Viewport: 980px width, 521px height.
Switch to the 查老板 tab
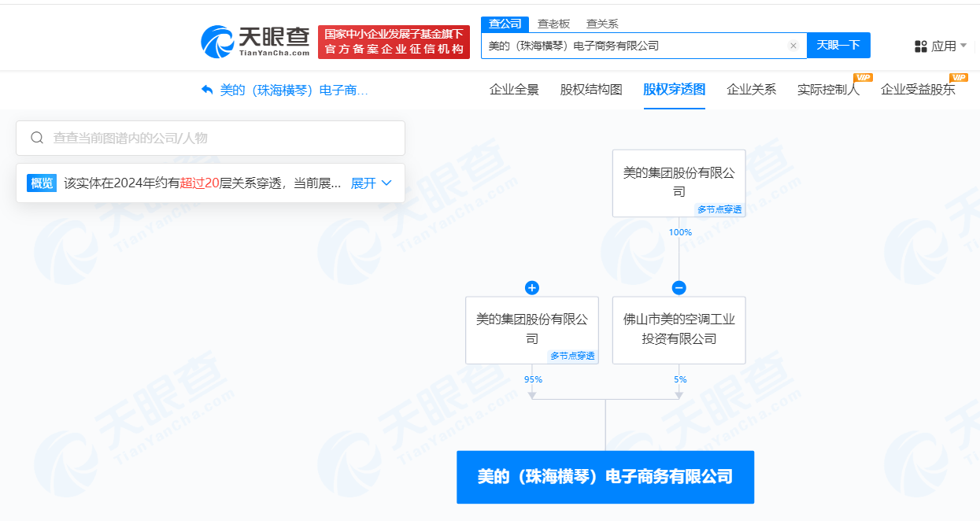click(553, 24)
